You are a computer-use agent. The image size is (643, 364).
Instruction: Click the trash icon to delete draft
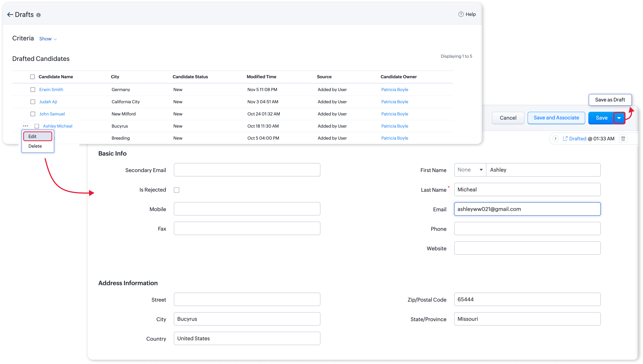[x=623, y=138]
